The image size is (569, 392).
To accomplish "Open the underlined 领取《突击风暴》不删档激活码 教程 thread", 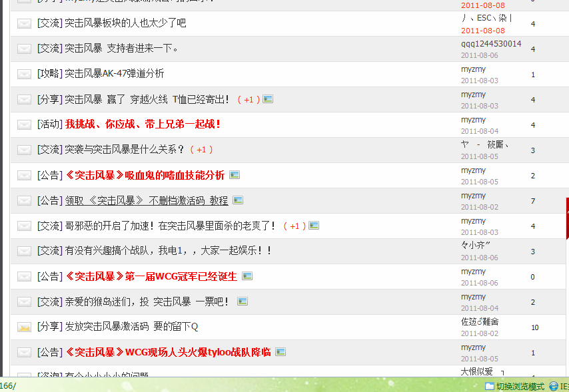I will (x=147, y=200).
